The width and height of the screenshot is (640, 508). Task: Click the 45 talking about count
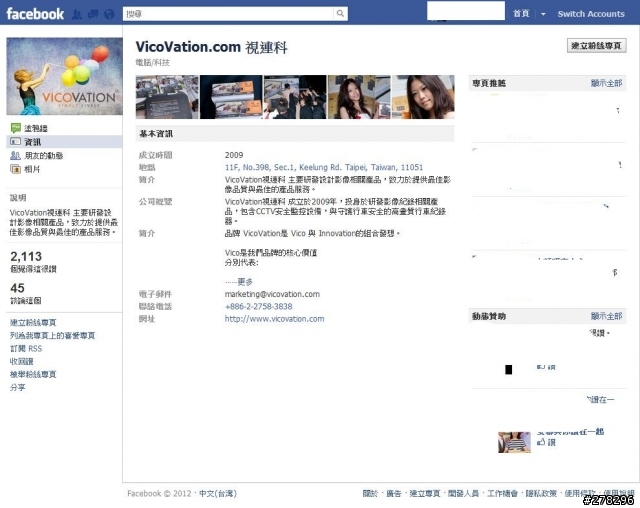point(17,288)
